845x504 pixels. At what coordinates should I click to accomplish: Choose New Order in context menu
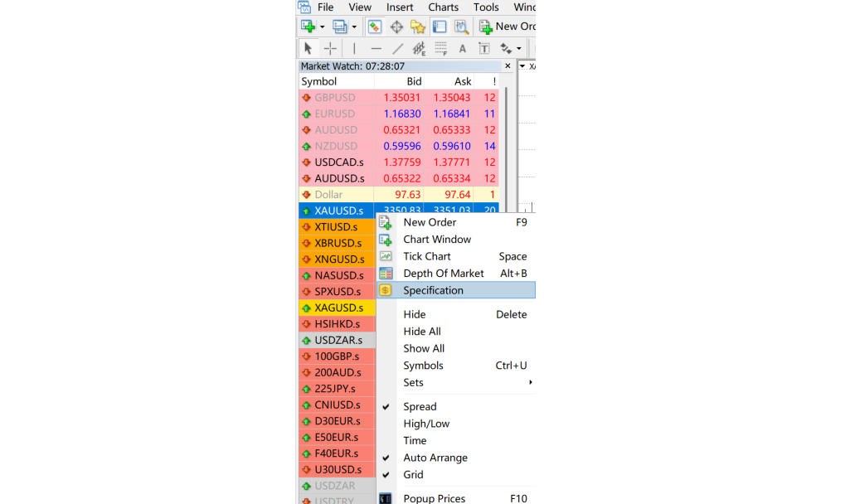[x=456, y=222]
